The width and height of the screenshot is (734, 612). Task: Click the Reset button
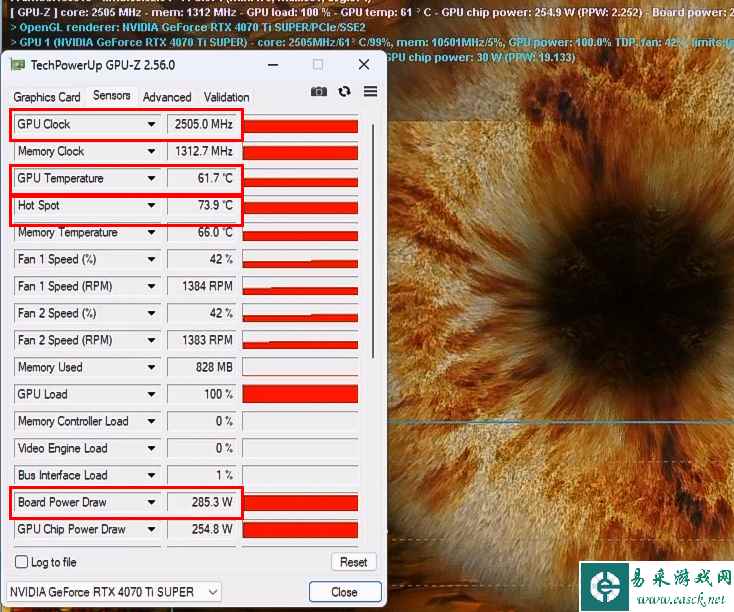coord(353,562)
